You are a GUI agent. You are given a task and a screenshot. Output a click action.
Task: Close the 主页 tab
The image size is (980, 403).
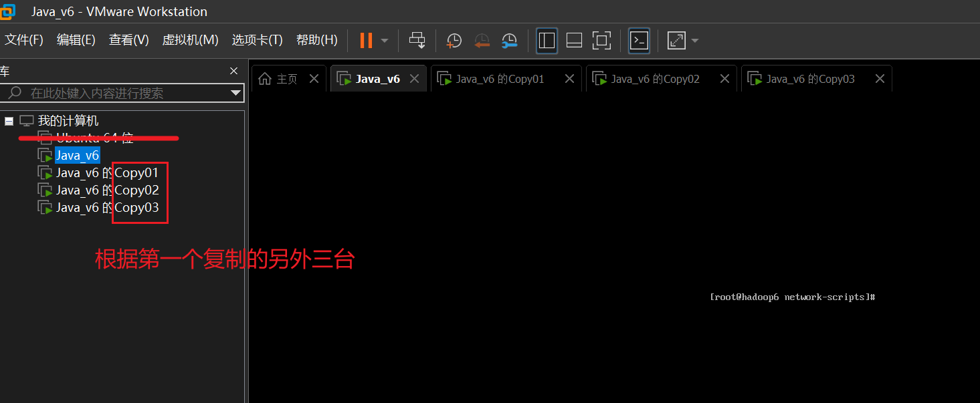[314, 79]
